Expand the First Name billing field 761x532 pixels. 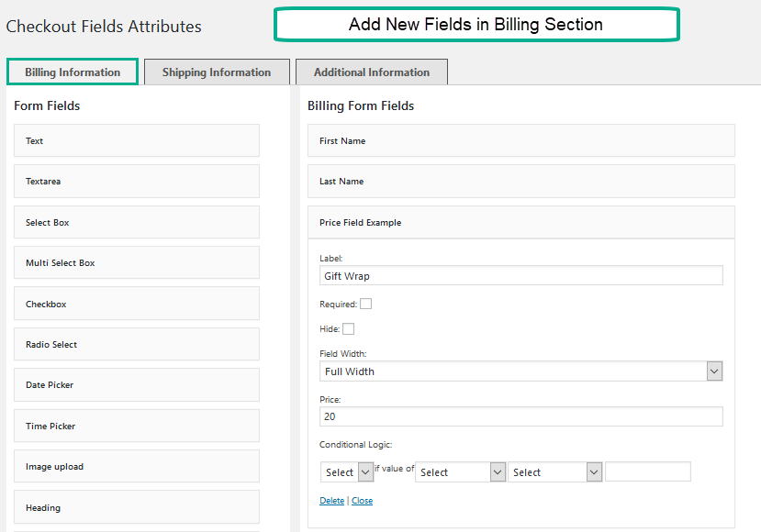coord(521,141)
